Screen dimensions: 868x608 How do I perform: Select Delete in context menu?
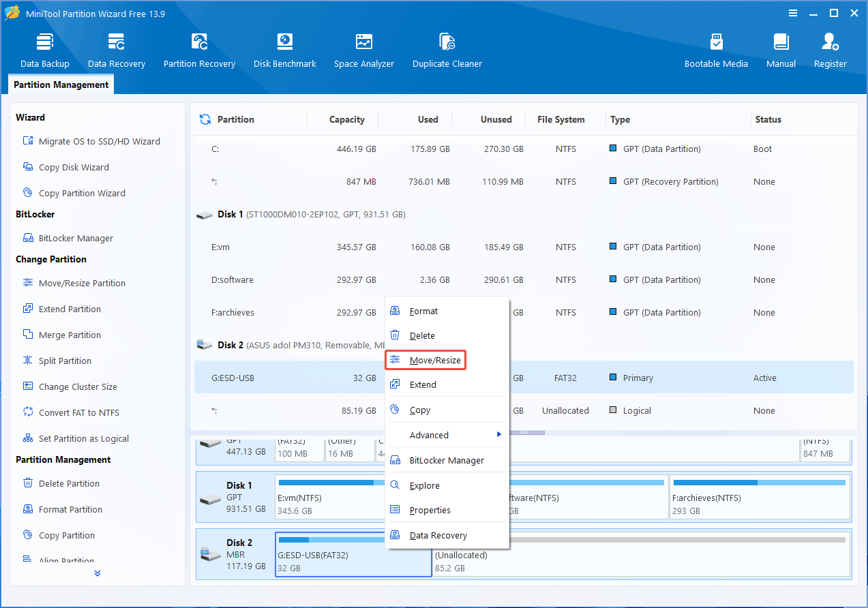click(x=447, y=336)
